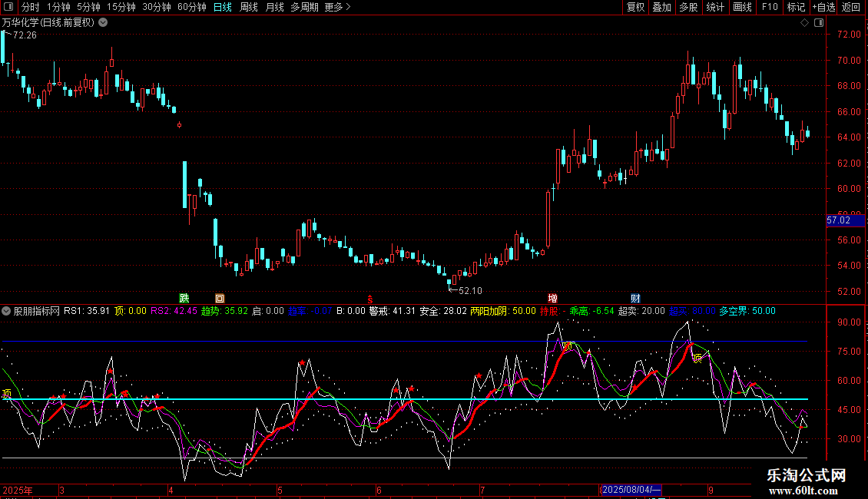Click the orange 回 event marker
The width and height of the screenshot is (868, 499).
220,298
